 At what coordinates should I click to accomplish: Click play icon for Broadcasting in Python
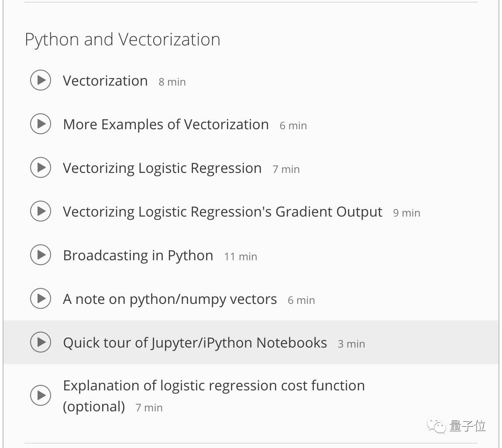41,255
